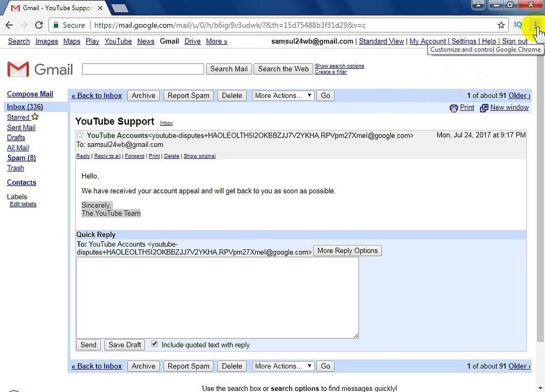The height and width of the screenshot is (392, 545).
Task: Click the printer icon beside Print
Action: (454, 108)
